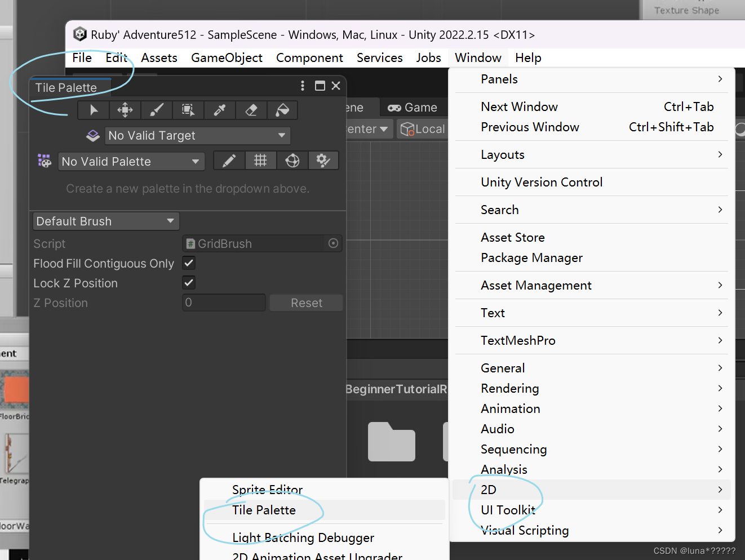Select the Eraser tool in Tile Palette
This screenshot has width=745, height=560.
click(x=251, y=110)
